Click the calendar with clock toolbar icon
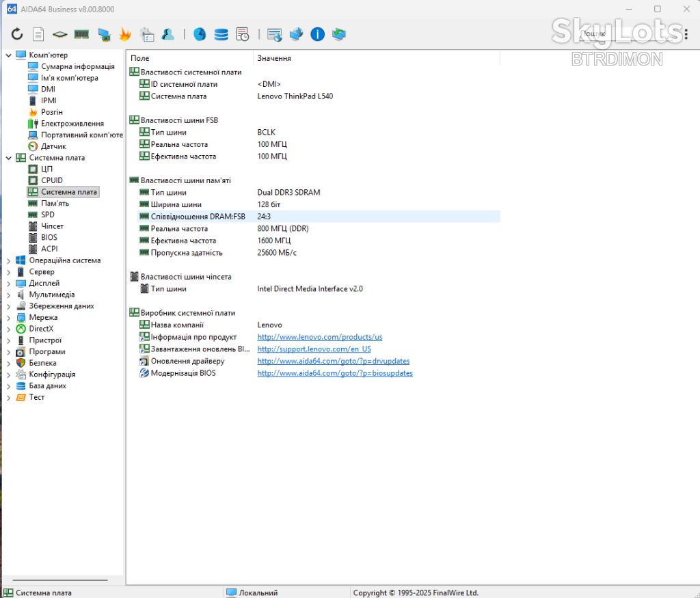700x598 pixels. (243, 34)
